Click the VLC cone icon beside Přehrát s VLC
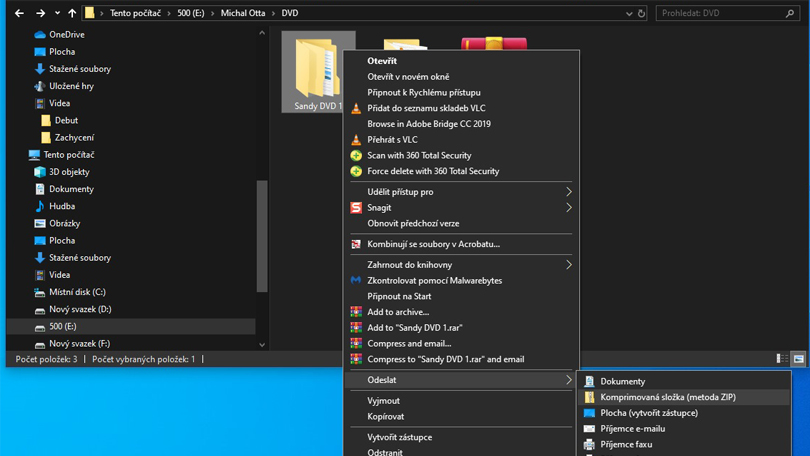Screen dimensions: 810x456 (356, 139)
